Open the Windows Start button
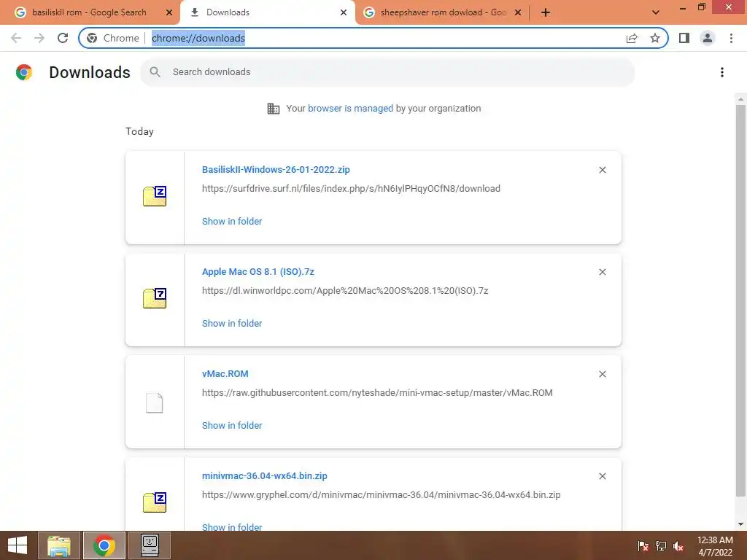The height and width of the screenshot is (560, 747). (18, 545)
